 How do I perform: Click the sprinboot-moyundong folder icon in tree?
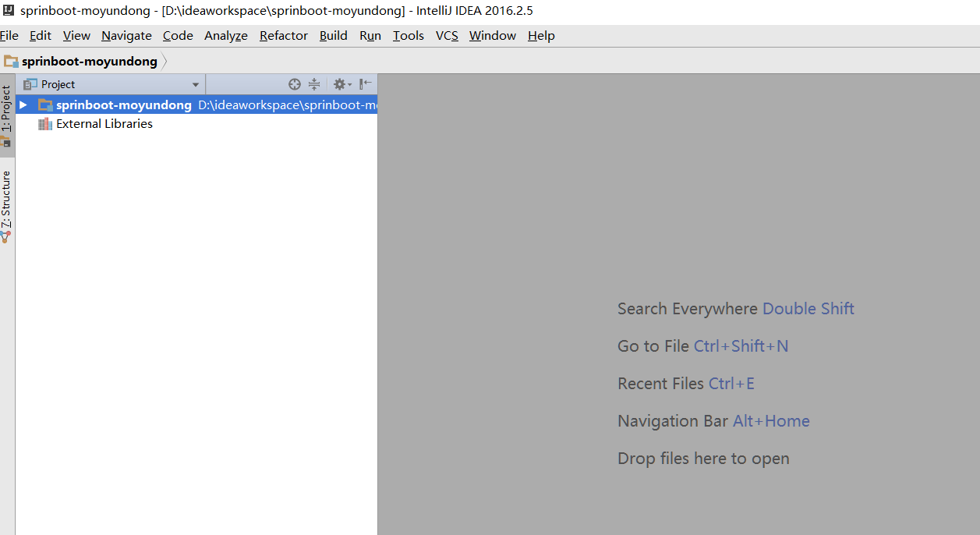pyautogui.click(x=45, y=105)
